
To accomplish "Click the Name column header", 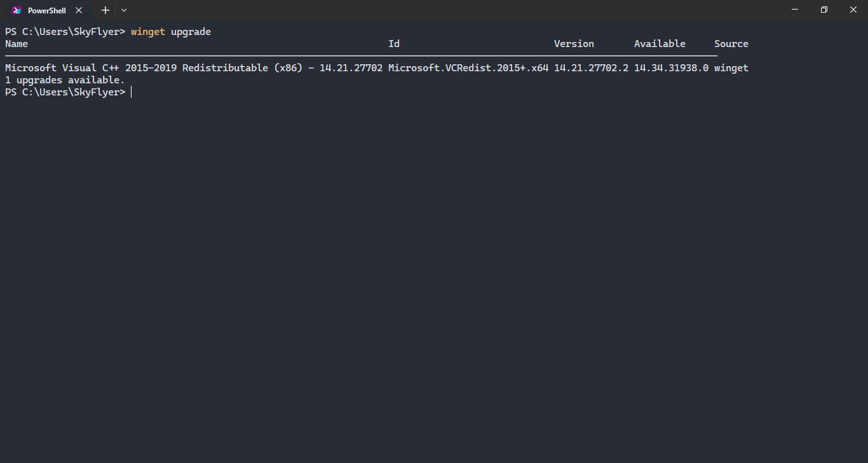I will [x=16, y=43].
